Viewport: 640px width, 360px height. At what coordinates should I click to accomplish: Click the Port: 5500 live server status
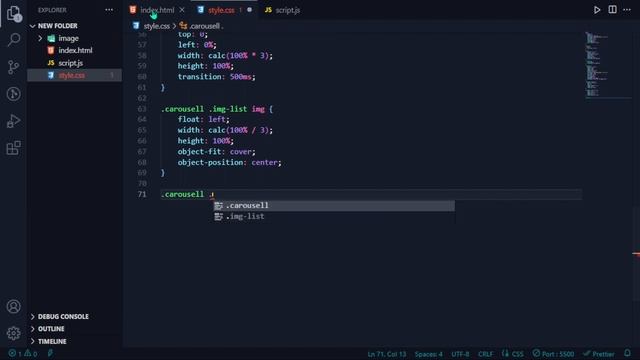[553, 354]
